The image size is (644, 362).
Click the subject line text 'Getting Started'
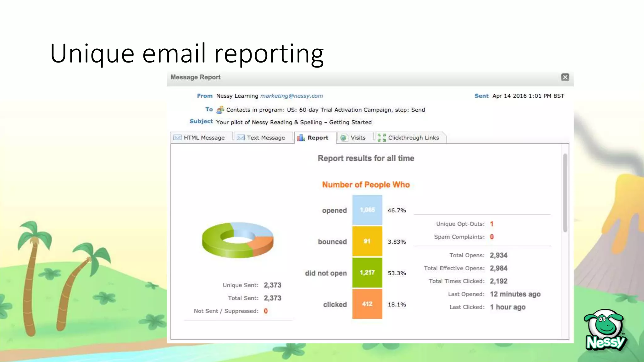tap(350, 122)
